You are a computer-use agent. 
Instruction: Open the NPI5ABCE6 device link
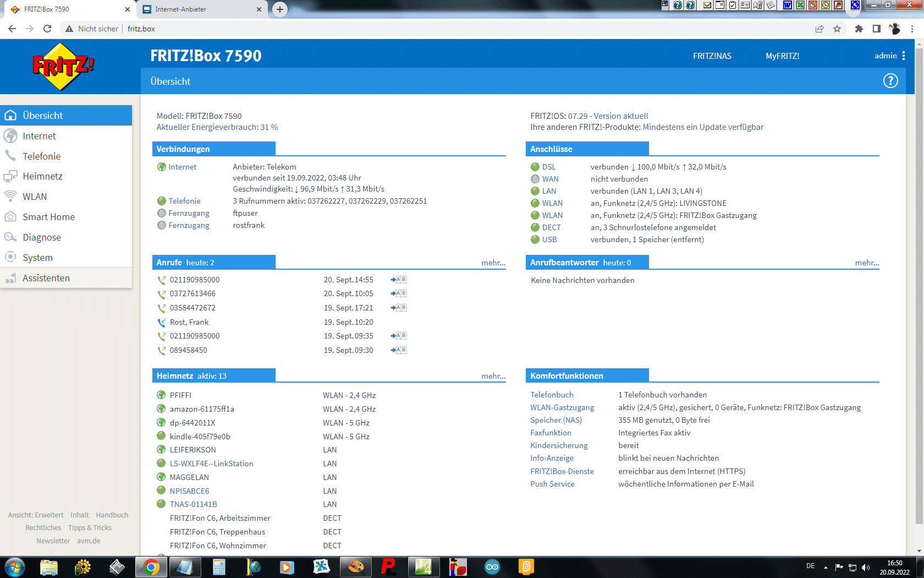coord(190,491)
